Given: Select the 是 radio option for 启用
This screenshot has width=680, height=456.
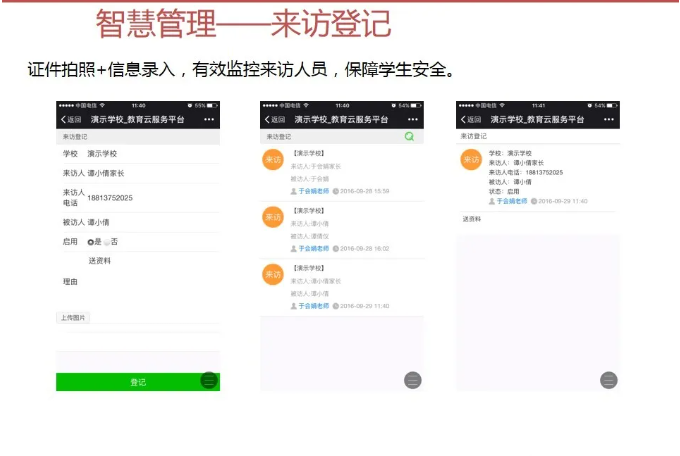Looking at the screenshot, I should 92,242.
